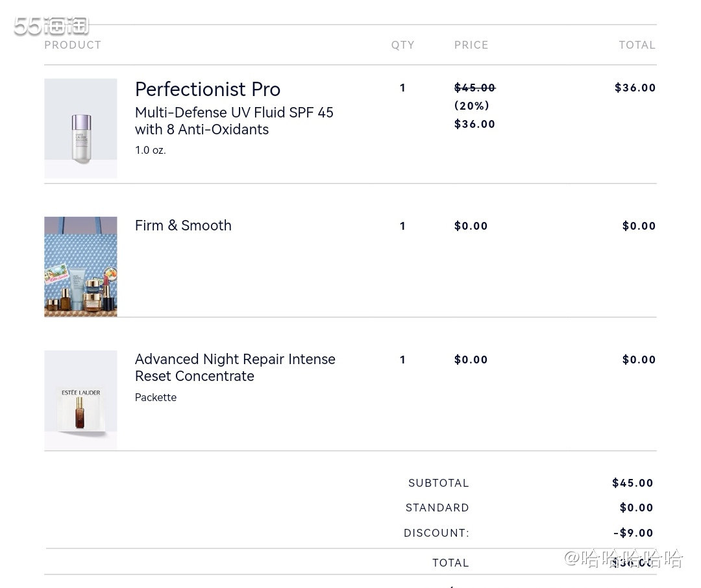
Task: Click the TOTAL column header
Action: (637, 45)
